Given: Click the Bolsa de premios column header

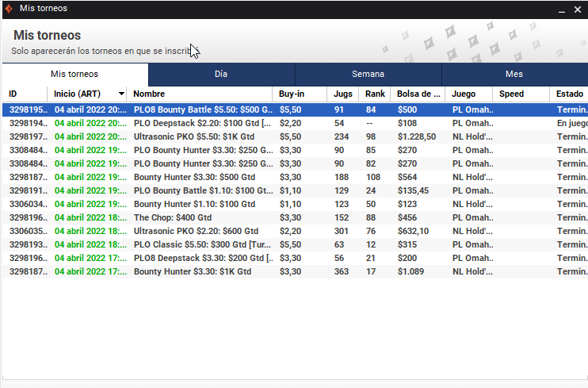Looking at the screenshot, I should pyautogui.click(x=418, y=94).
